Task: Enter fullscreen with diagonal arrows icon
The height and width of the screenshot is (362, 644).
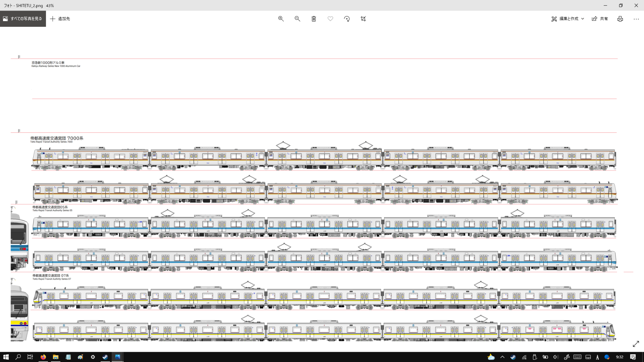Action: pyautogui.click(x=636, y=344)
